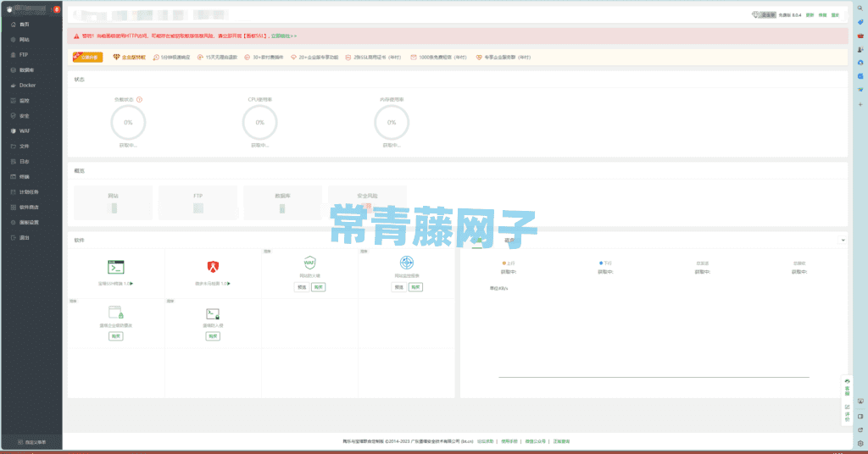This screenshot has height=454, width=868.
Task: Click the browser sidebar search icon
Action: pos(860,8)
